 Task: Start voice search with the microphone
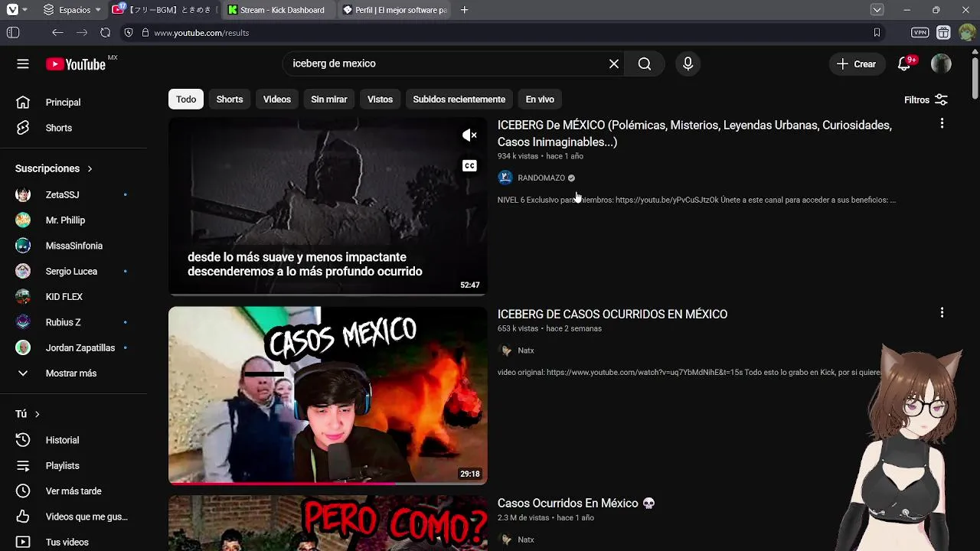[x=688, y=64]
